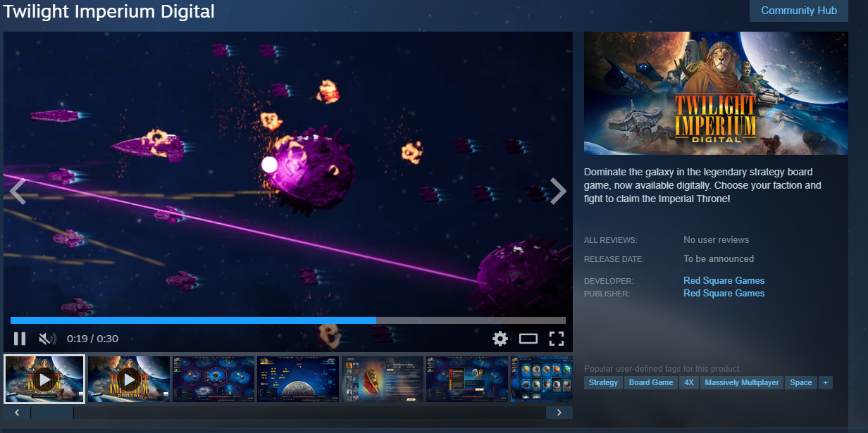Click the game description paragraph
This screenshot has height=433, width=868.
click(703, 186)
